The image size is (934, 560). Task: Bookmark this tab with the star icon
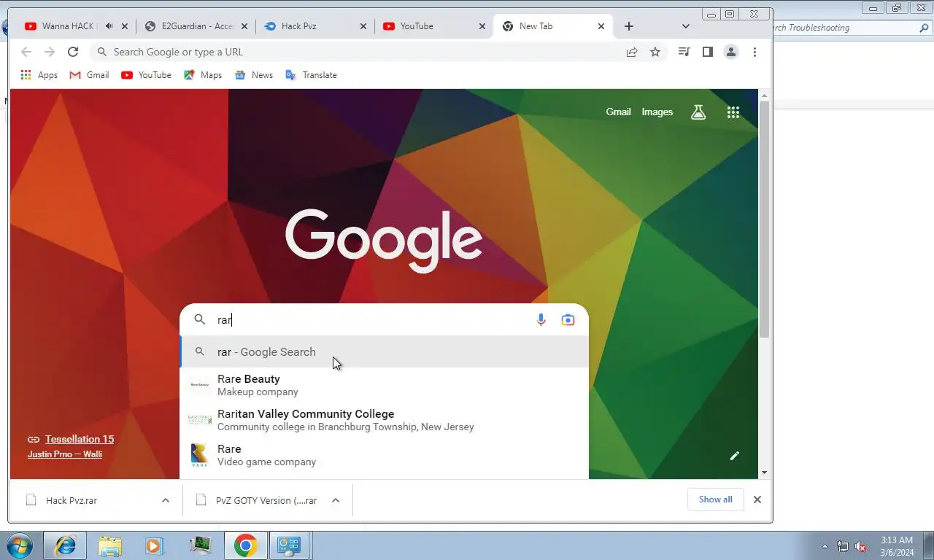click(x=655, y=52)
